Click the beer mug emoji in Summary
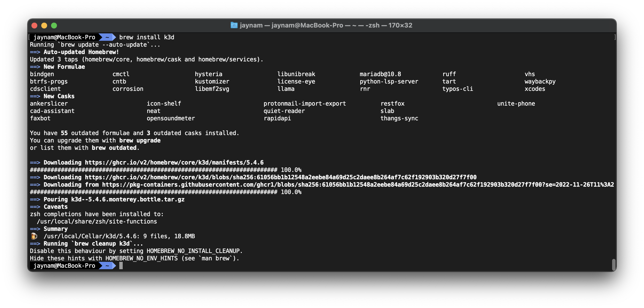644x308 pixels. coord(34,236)
